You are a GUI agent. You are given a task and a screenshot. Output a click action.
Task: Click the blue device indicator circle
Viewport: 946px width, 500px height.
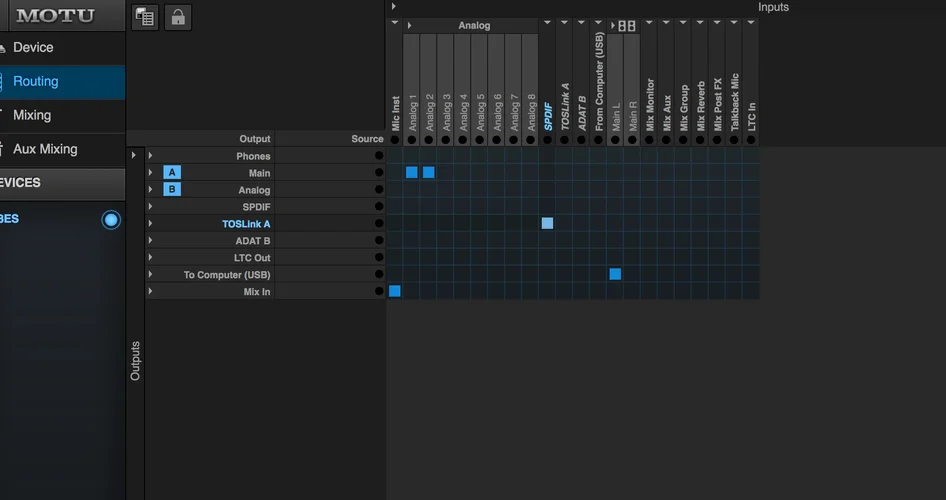111,219
